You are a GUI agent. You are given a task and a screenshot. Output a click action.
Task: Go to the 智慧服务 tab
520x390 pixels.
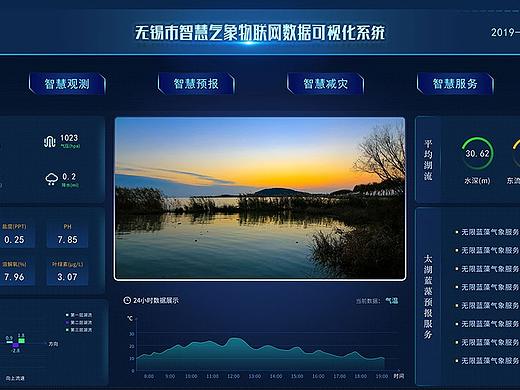455,84
